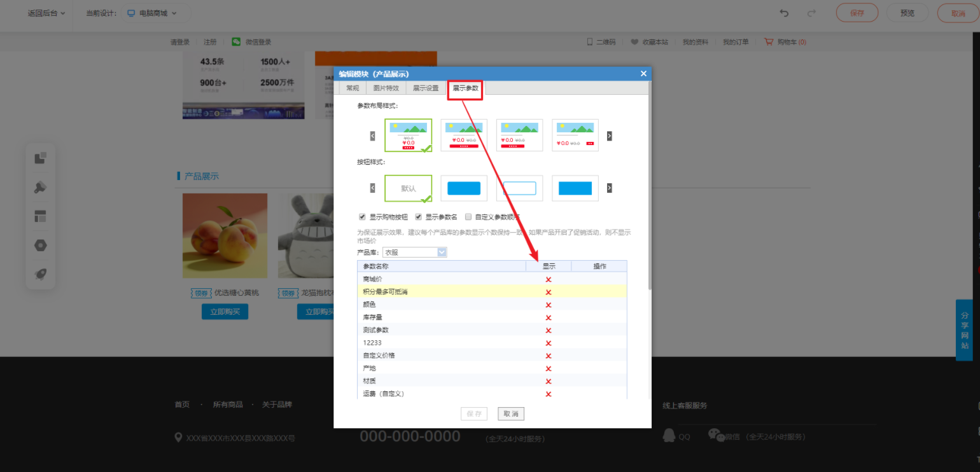The height and width of the screenshot is (472, 980).
Task: Select the 默认 button style
Action: coord(408,188)
